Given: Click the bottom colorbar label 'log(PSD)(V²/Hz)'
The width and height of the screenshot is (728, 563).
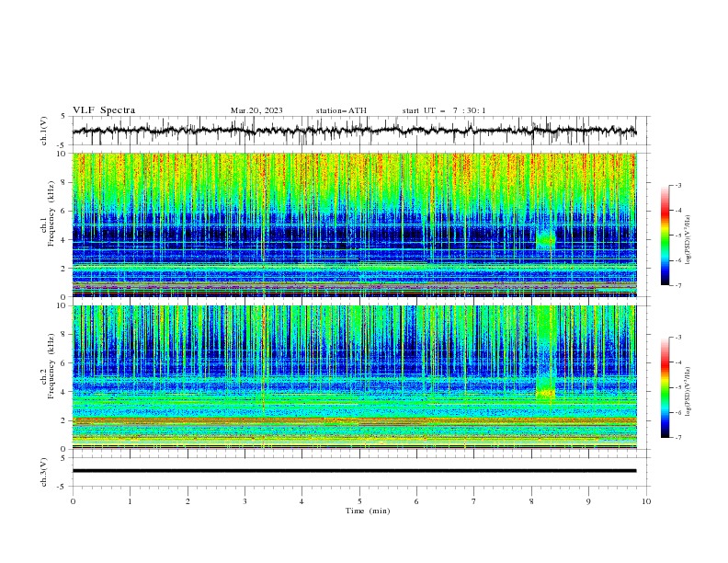Looking at the screenshot, I should click(x=688, y=391).
